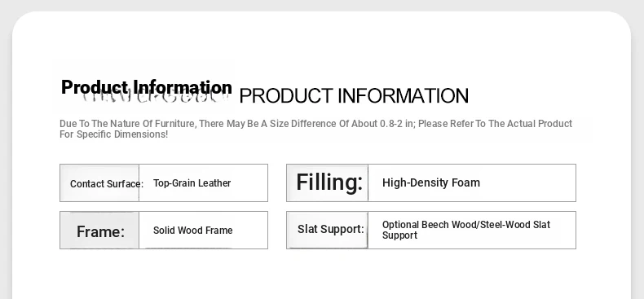
Task: Click the word Support on the second line
Action: (399, 235)
